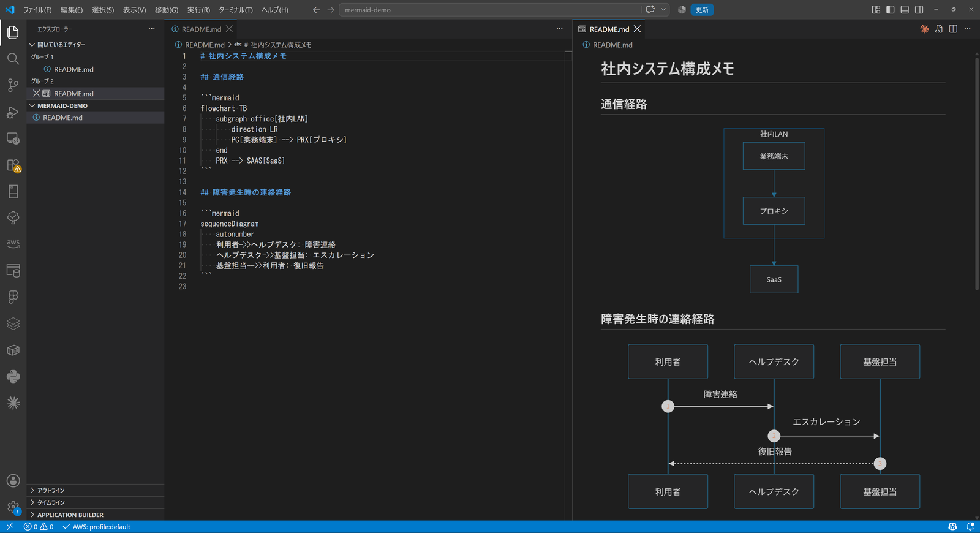This screenshot has width=980, height=533.
Task: Open the Extensions view with warning badge
Action: click(x=13, y=165)
